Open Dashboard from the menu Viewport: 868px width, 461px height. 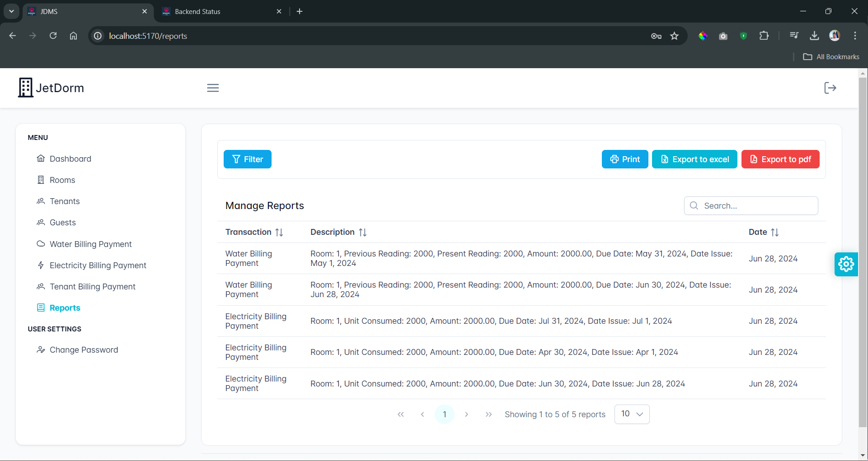coord(70,159)
